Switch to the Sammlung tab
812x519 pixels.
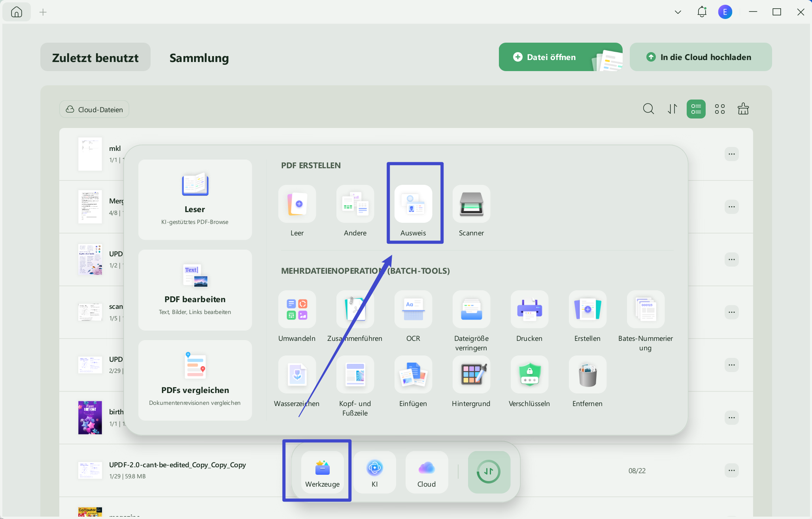coord(199,58)
